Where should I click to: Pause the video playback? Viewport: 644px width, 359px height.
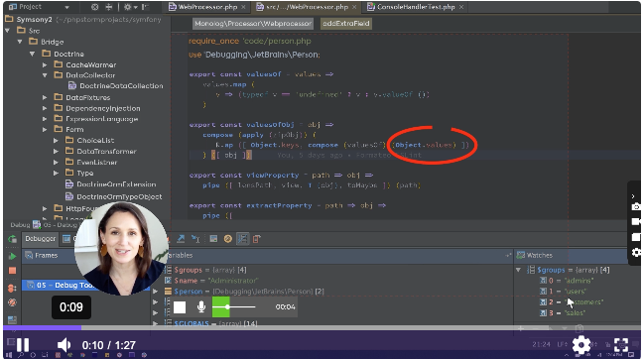click(23, 345)
